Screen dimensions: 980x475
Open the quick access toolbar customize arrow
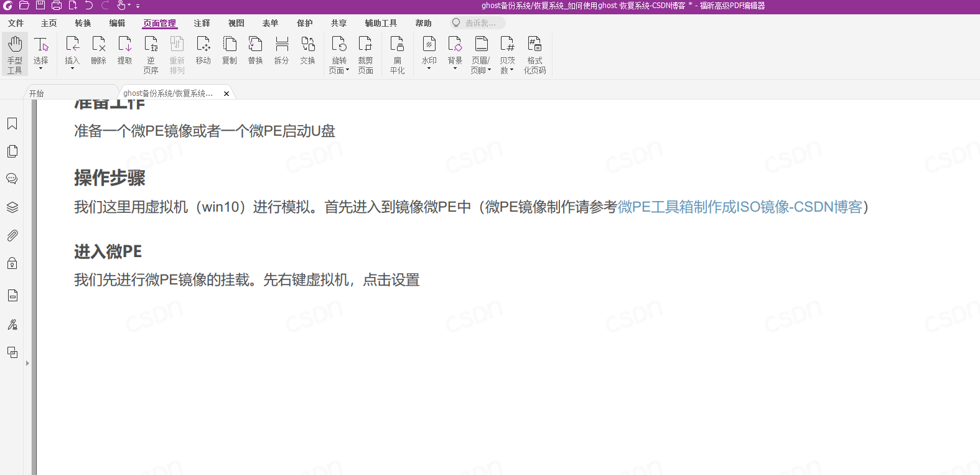click(138, 6)
